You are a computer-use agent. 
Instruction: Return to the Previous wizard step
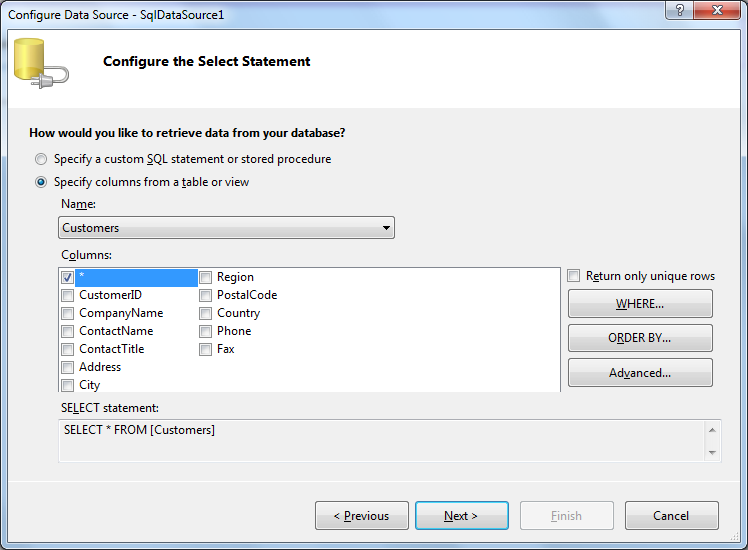tap(361, 516)
